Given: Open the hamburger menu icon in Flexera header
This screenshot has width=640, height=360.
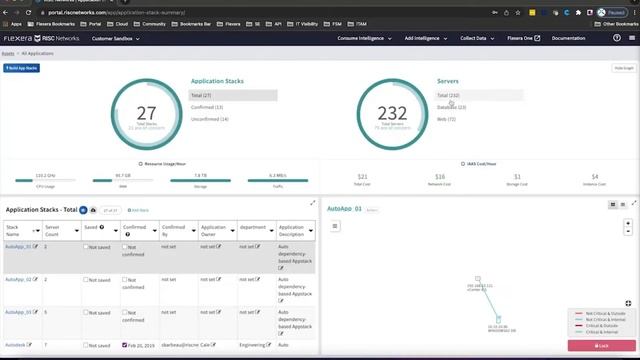Looking at the screenshot, I should pos(632,38).
